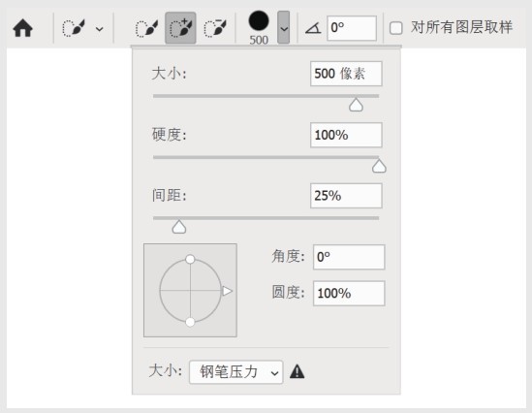
Task: Expand the tool preset chevron arrow
Action: 100,29
